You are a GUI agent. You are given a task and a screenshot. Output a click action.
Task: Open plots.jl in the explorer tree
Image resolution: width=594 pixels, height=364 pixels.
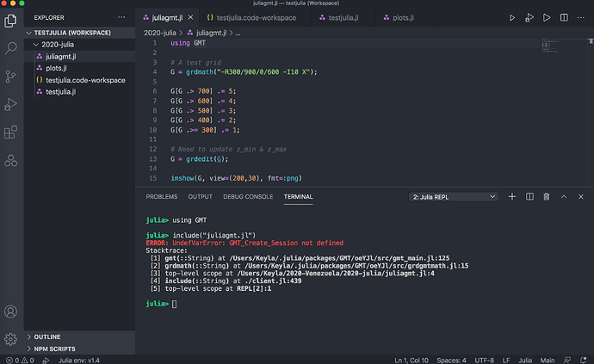click(79, 68)
